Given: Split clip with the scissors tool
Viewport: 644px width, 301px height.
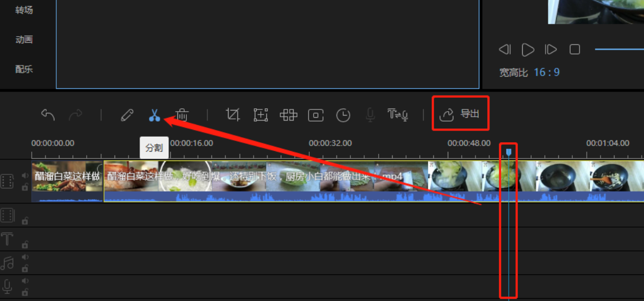Looking at the screenshot, I should [155, 115].
